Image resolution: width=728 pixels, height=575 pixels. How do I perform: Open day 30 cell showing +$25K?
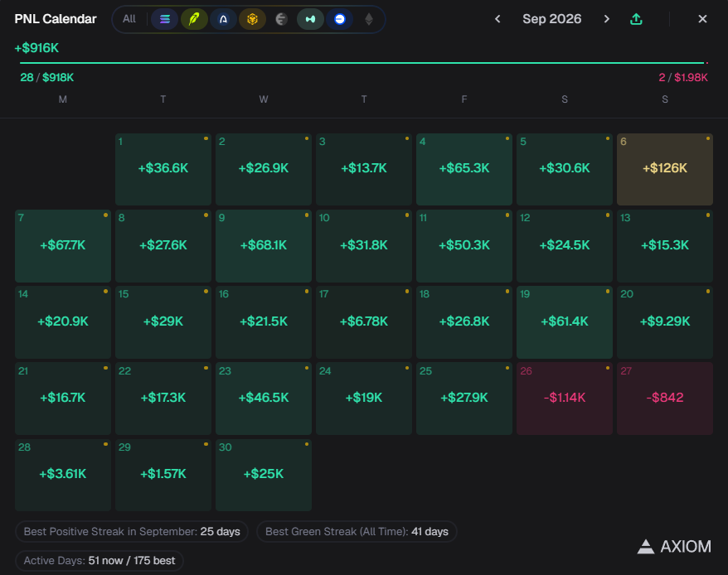(x=263, y=475)
